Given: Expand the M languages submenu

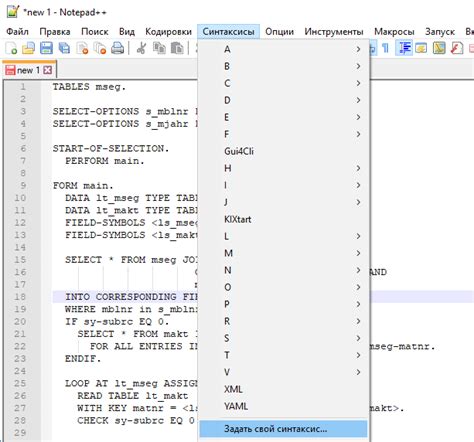Looking at the screenshot, I should pos(283,253).
